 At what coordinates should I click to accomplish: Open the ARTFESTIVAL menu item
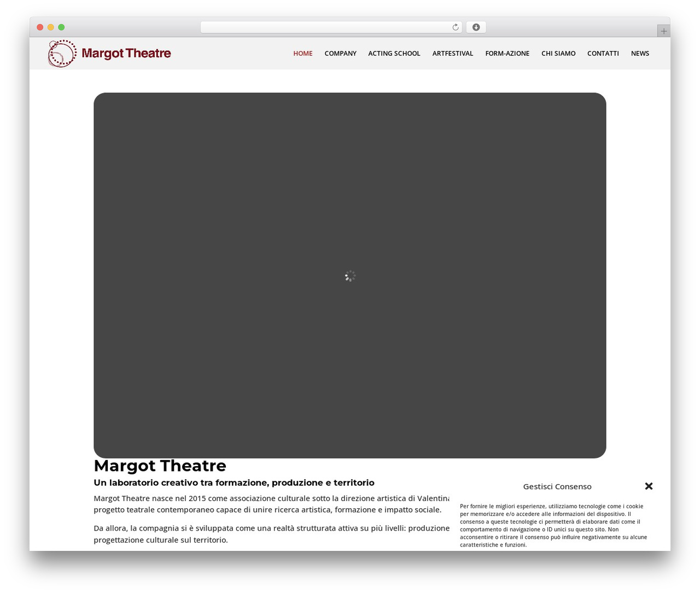coord(453,54)
